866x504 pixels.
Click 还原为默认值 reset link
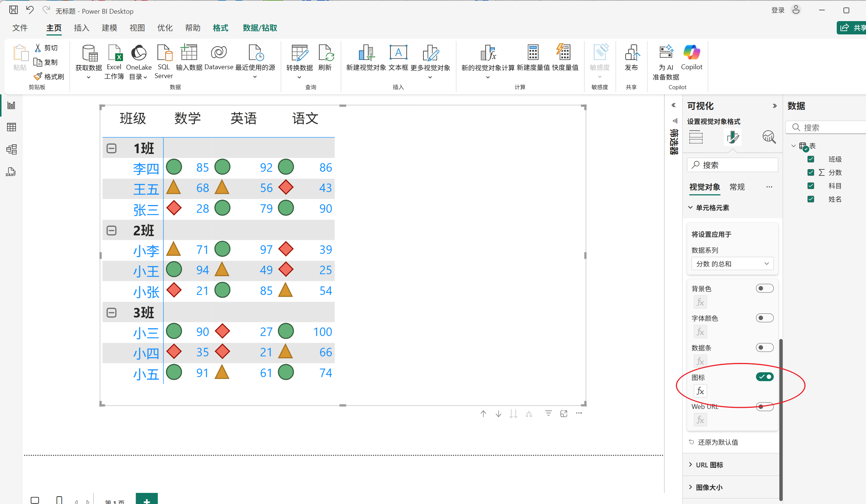pyautogui.click(x=717, y=442)
